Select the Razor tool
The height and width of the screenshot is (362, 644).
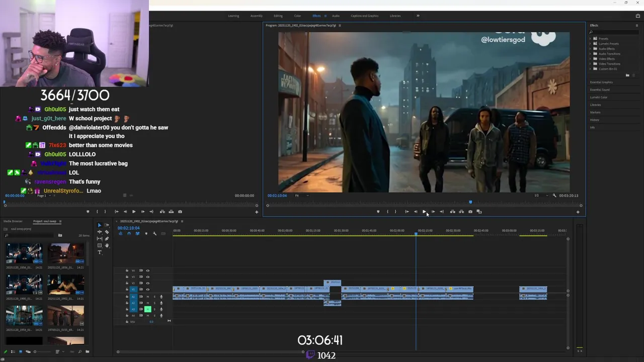coord(107,232)
